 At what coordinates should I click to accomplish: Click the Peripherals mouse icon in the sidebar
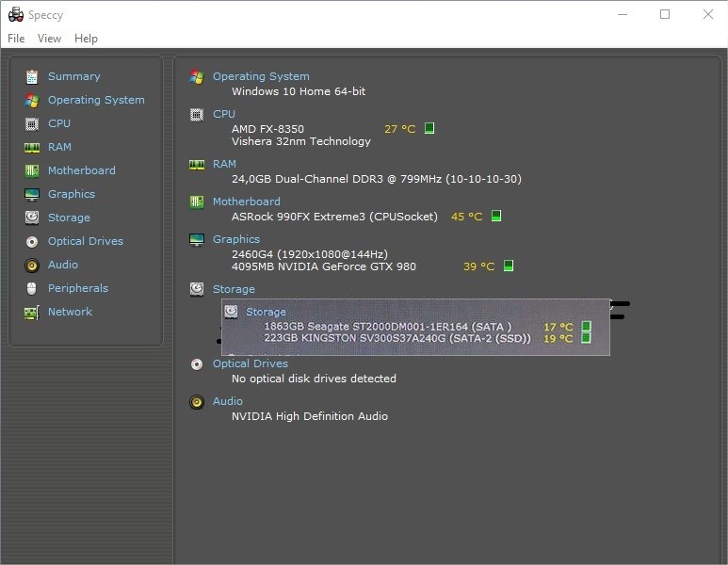32,289
